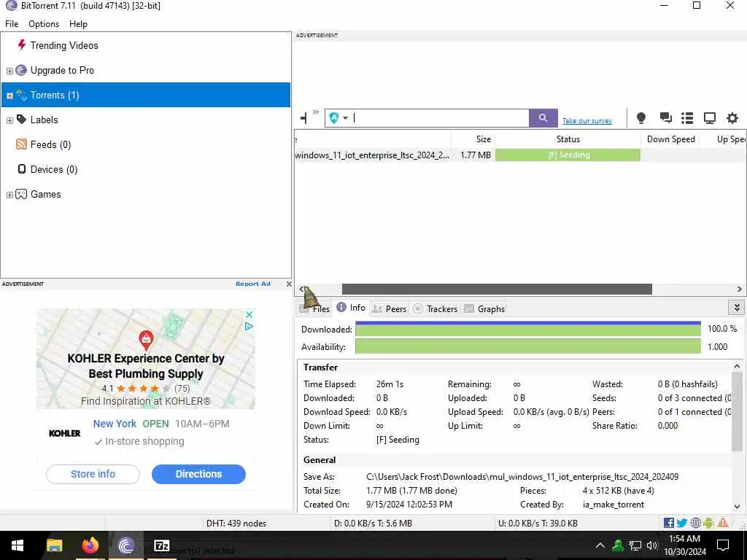747x560 pixels.
Task: Click the Twitter icon in status bar
Action: (682, 523)
